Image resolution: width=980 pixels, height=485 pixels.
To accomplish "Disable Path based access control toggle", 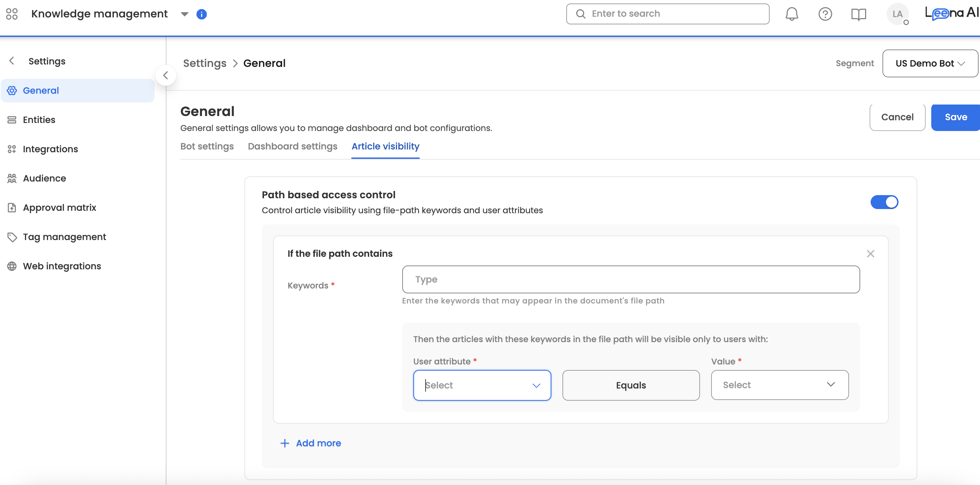I will click(884, 202).
